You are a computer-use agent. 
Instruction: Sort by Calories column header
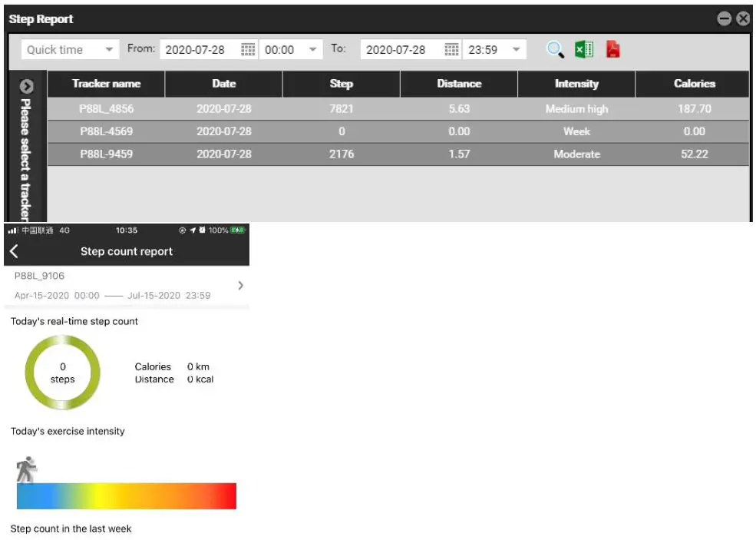(x=693, y=84)
